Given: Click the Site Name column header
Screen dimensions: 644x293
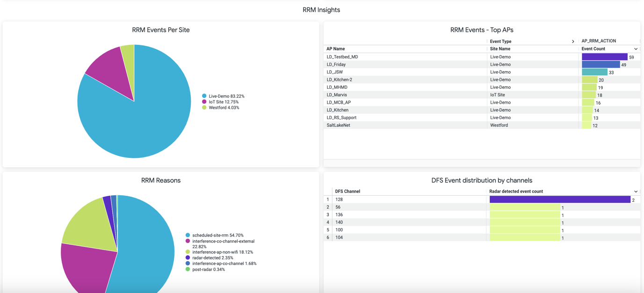Looking at the screenshot, I should 500,49.
